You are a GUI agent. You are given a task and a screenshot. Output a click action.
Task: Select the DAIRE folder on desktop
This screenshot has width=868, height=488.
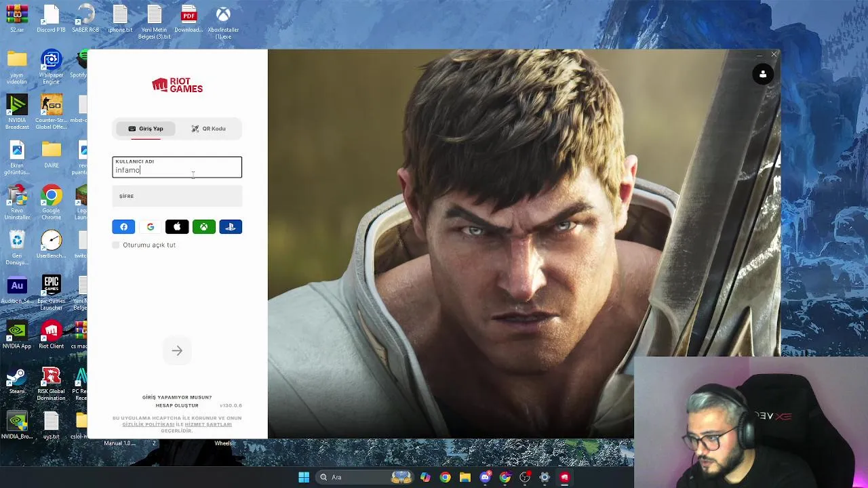pos(52,155)
